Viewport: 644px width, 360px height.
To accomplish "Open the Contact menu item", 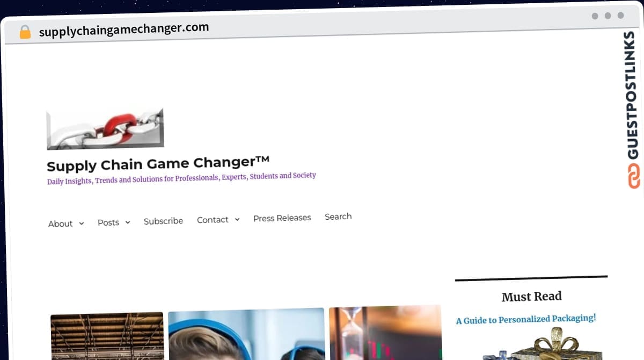I will pos(213,220).
